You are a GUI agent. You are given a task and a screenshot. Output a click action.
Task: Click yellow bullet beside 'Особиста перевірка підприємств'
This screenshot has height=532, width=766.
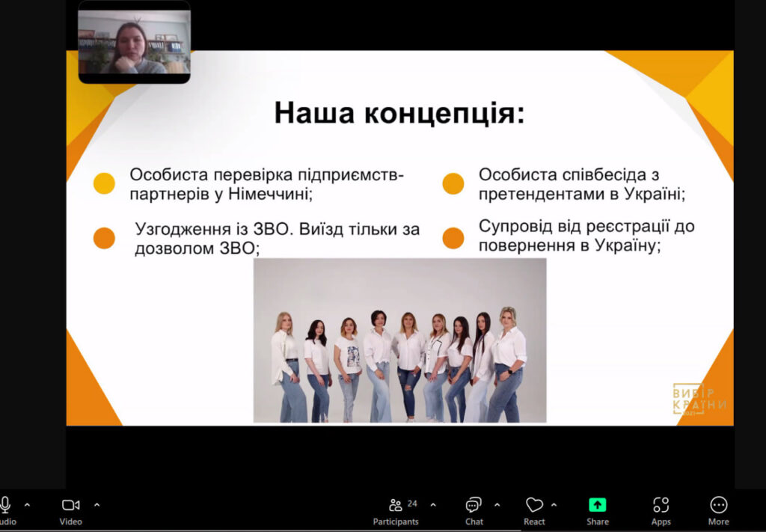coord(104,183)
